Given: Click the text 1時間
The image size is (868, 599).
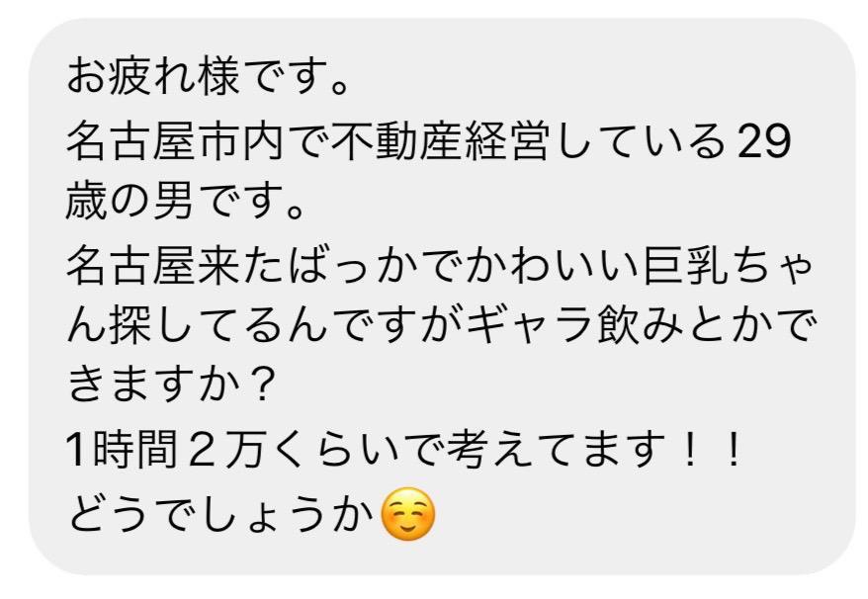Looking at the screenshot, I should [122, 450].
